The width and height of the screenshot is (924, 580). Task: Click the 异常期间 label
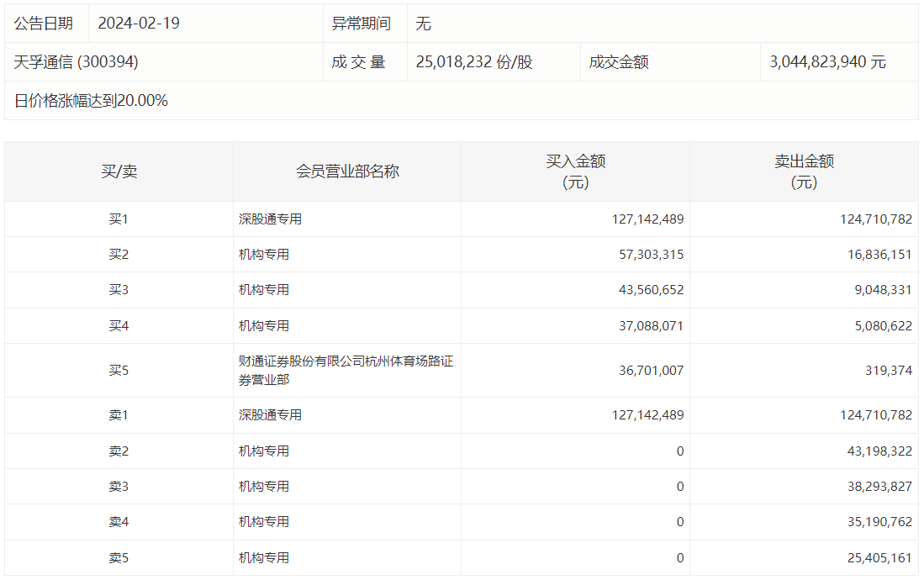coord(362,23)
